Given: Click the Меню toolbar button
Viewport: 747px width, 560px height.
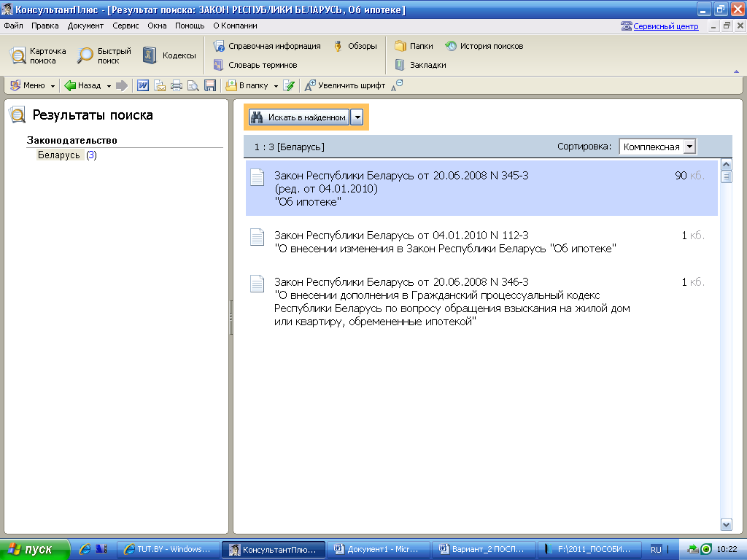Looking at the screenshot, I should tap(28, 85).
